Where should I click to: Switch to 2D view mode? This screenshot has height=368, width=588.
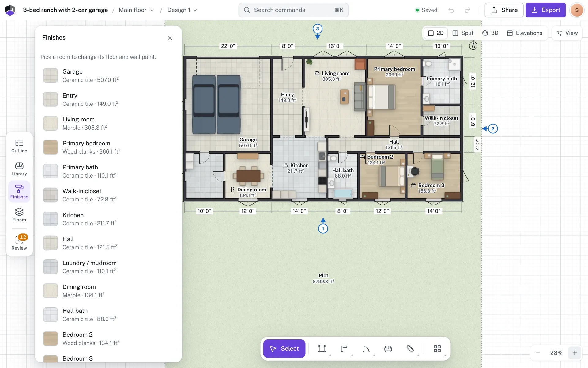[x=436, y=33]
